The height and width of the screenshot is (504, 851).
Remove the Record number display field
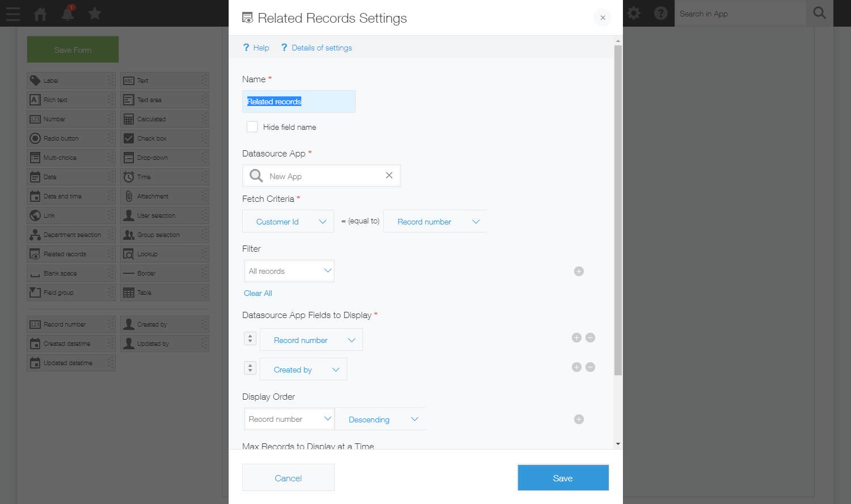(x=590, y=337)
